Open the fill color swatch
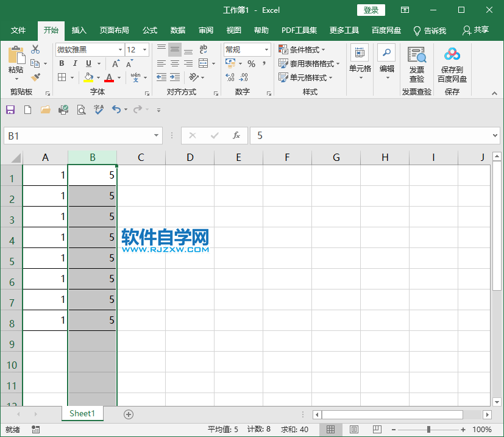This screenshot has width=504, height=437. pos(89,77)
